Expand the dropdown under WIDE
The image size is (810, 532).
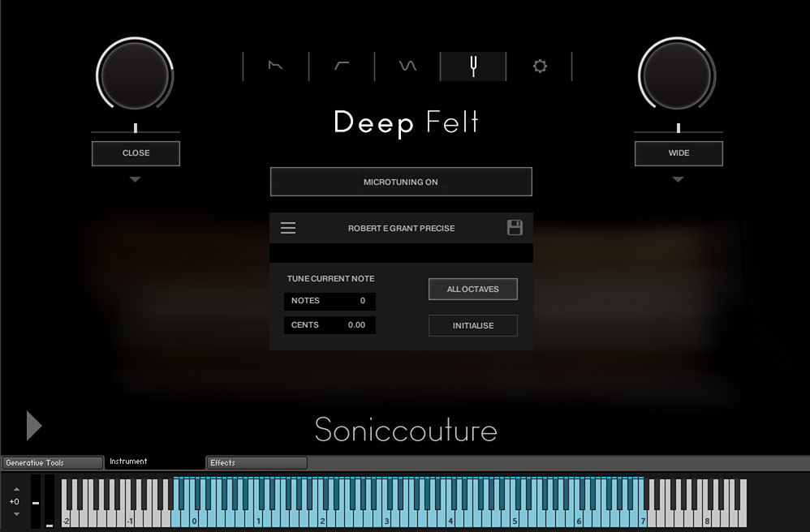click(678, 180)
